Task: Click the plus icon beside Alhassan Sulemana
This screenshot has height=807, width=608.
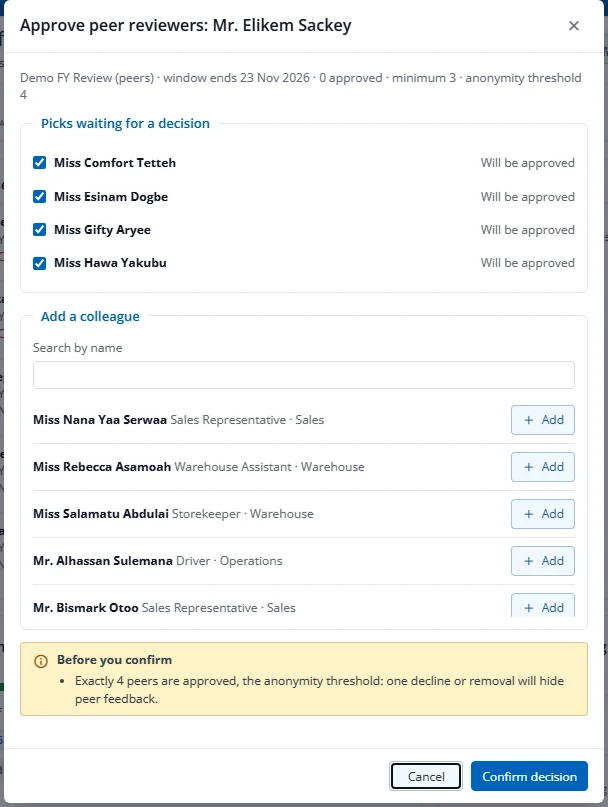Action: 529,560
